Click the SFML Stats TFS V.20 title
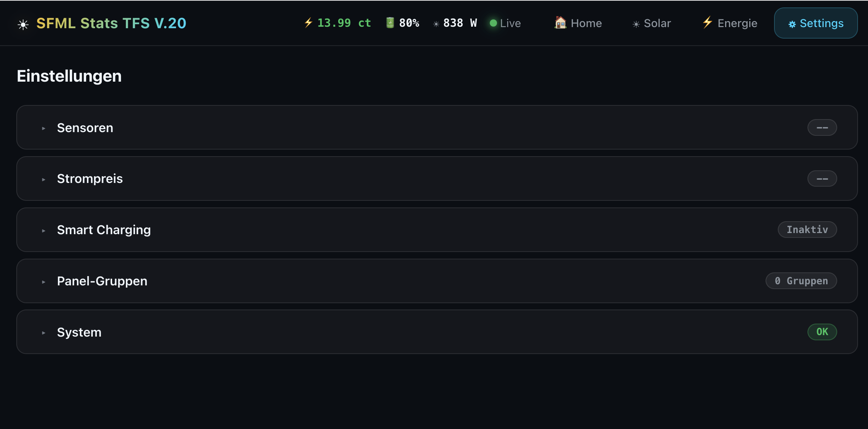Screen dimensions: 868x429 (x=111, y=23)
